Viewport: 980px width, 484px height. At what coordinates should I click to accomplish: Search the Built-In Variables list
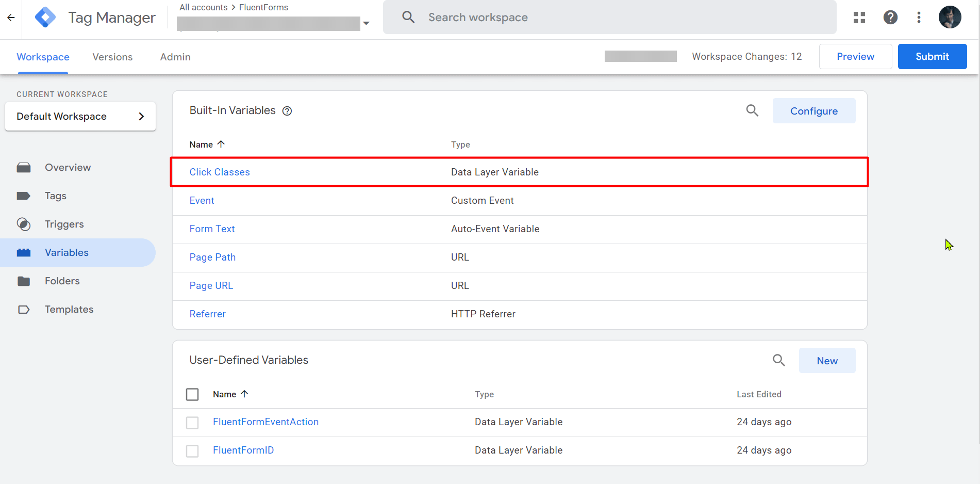point(752,110)
